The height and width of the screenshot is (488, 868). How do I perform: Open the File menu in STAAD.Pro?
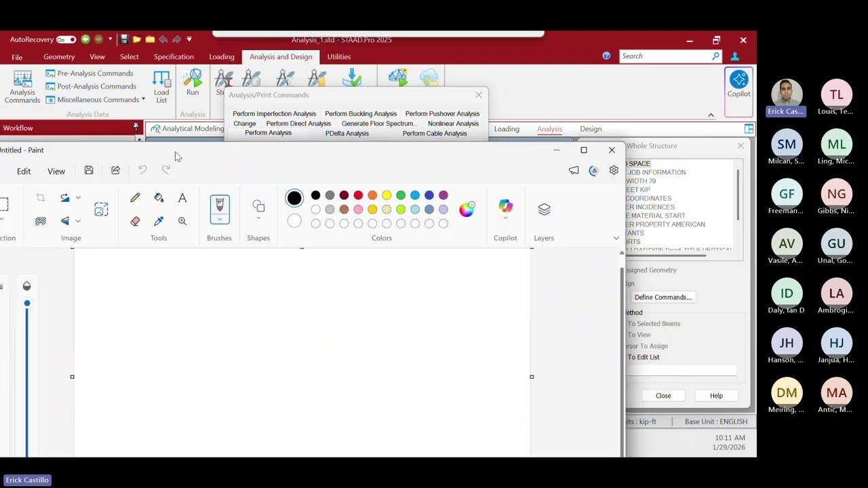(x=17, y=57)
